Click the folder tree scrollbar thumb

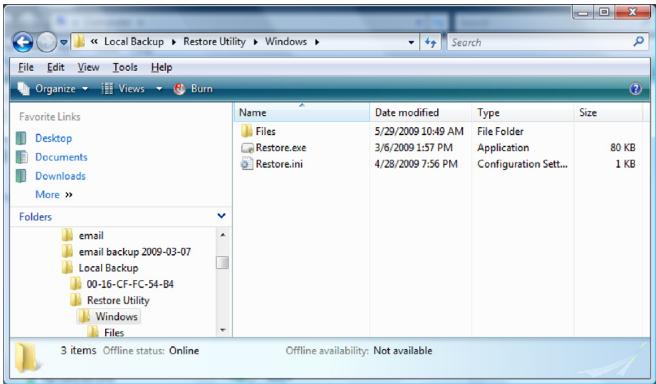coord(223,263)
